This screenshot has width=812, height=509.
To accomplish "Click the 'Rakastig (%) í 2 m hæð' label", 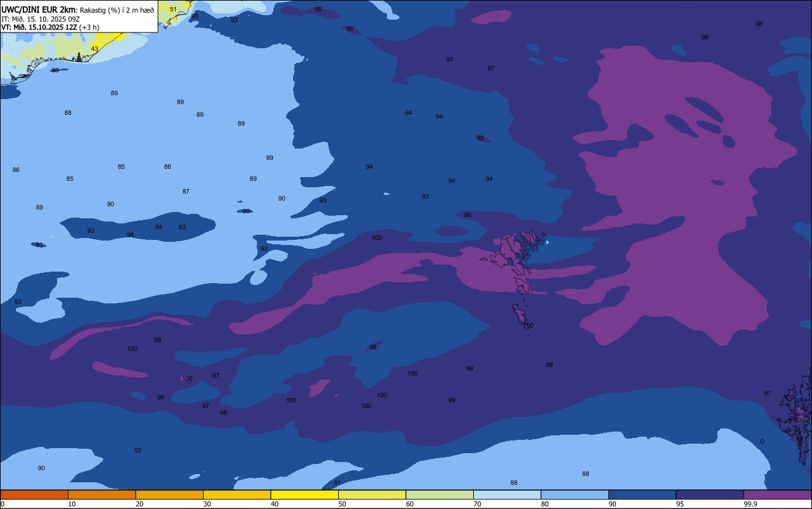I will tap(117, 10).
